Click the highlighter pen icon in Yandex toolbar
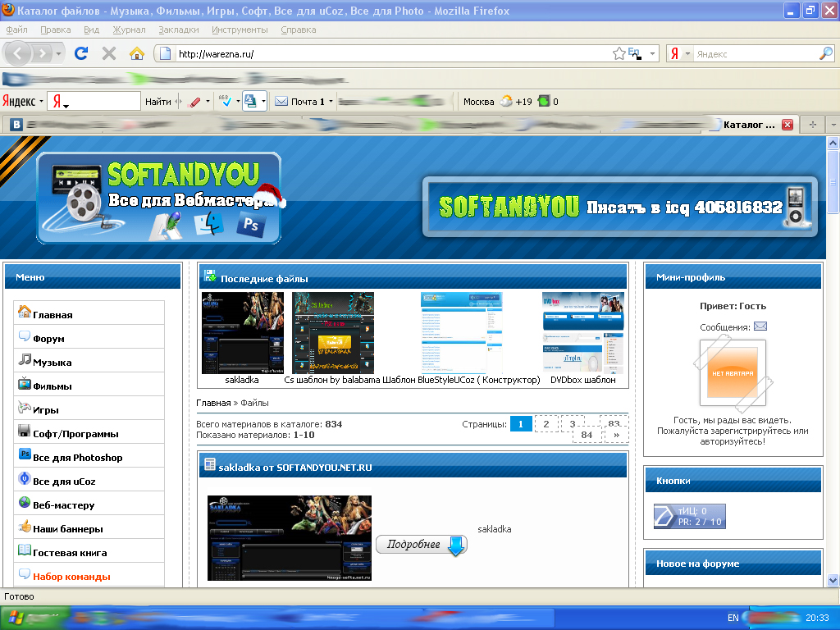Viewport: 840px width, 630px height. pos(195,101)
